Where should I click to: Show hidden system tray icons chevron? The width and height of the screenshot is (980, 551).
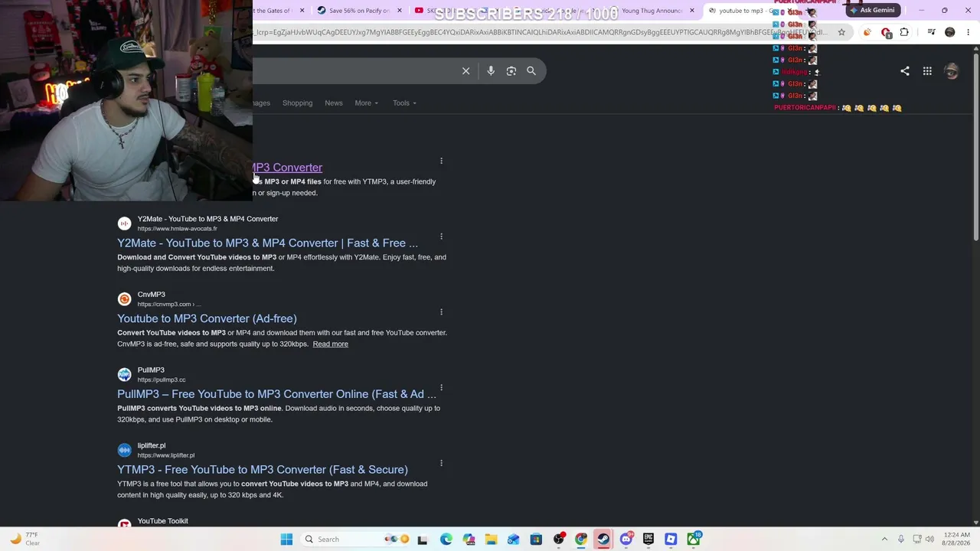[x=884, y=540]
